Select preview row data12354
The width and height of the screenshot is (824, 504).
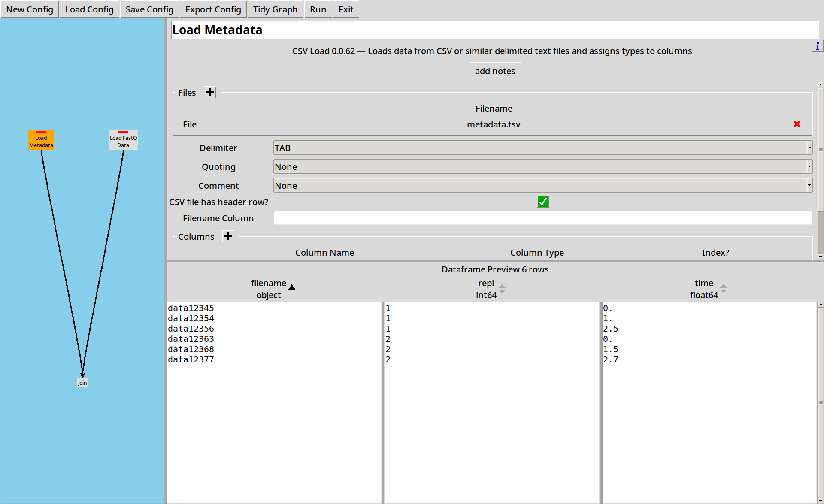(x=191, y=318)
